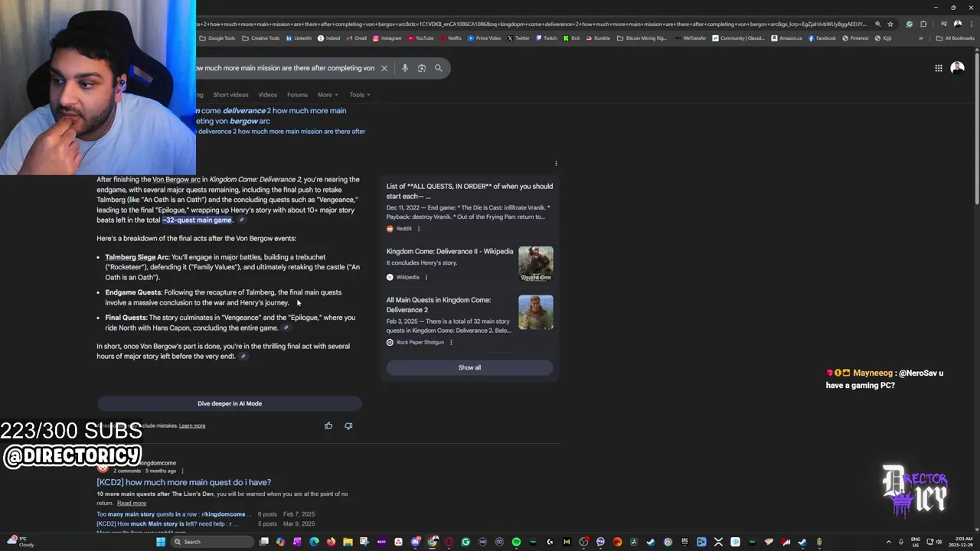The height and width of the screenshot is (551, 980).
Task: Click Rock Paper Shotgun source thumbnail
Action: pos(536,313)
